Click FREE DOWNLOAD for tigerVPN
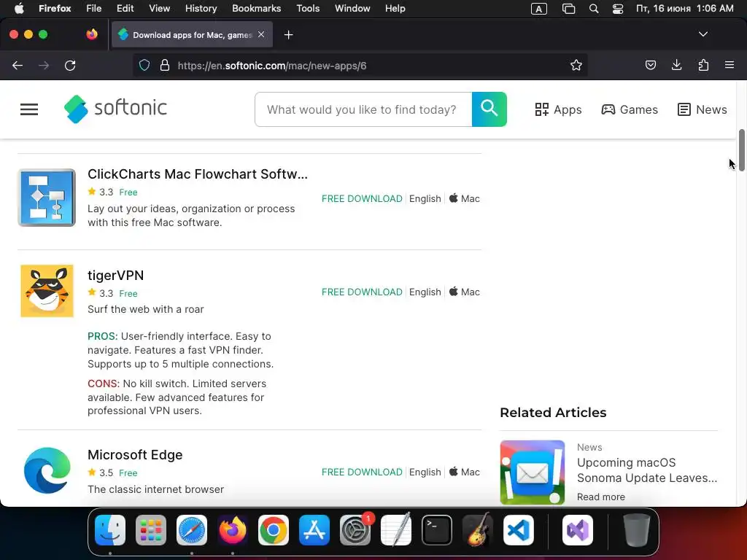Viewport: 747px width, 560px height. click(x=362, y=292)
